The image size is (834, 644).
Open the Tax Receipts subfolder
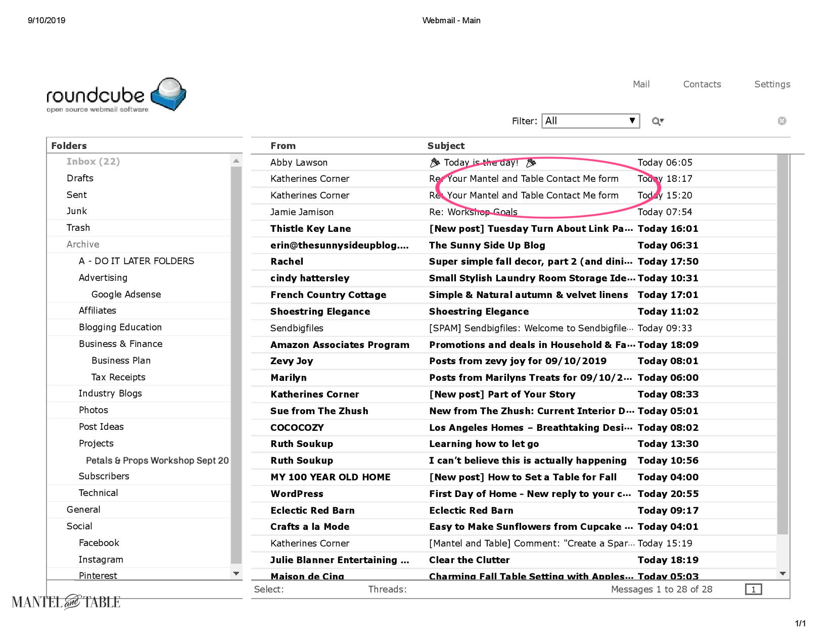pyautogui.click(x=118, y=377)
